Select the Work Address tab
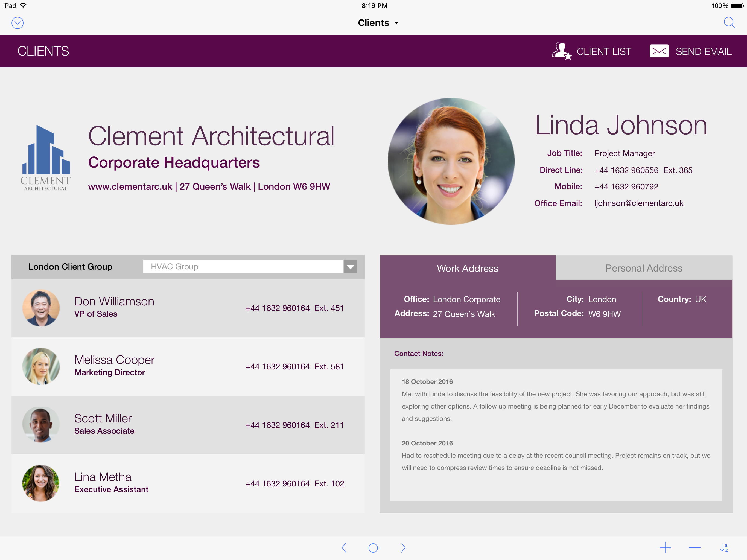This screenshot has height=560, width=747. click(x=467, y=268)
